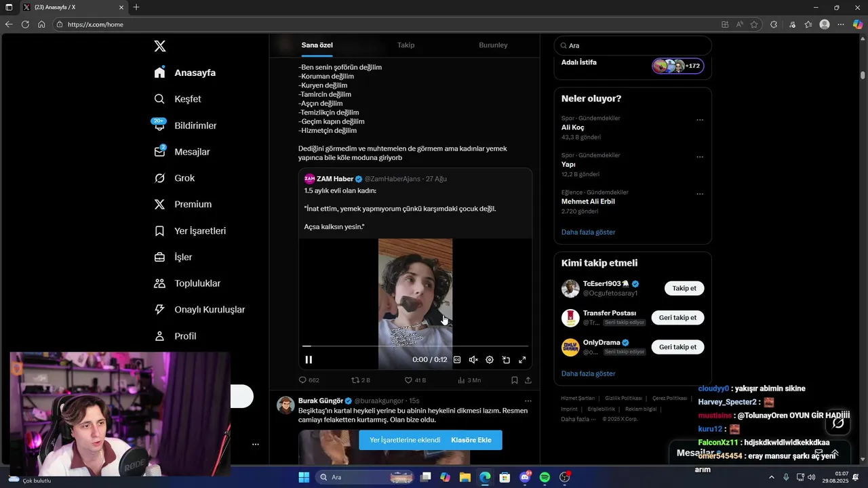
Task: Open Profil in the sidebar
Action: click(x=175, y=336)
